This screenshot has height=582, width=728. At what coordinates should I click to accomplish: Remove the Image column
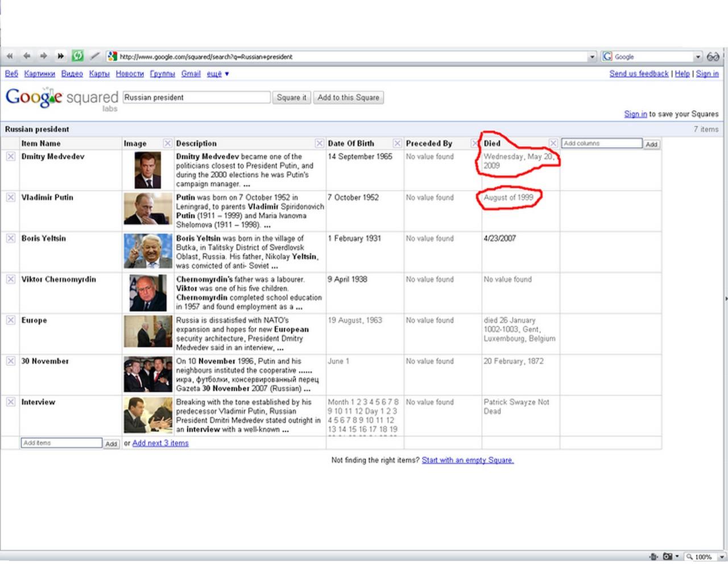click(x=167, y=143)
